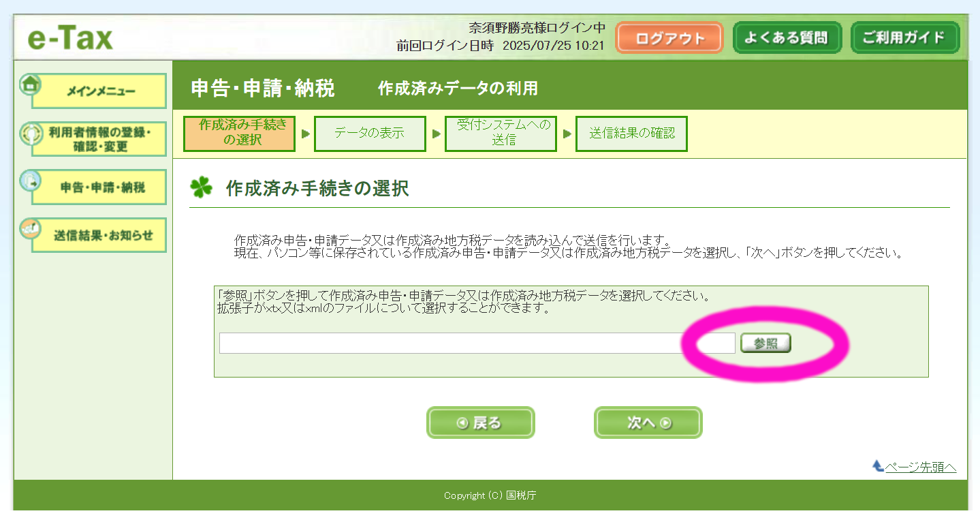This screenshot has height=522, width=980.
Task: Click the blue arrow icon beside ページ先頭へ
Action: [878, 466]
